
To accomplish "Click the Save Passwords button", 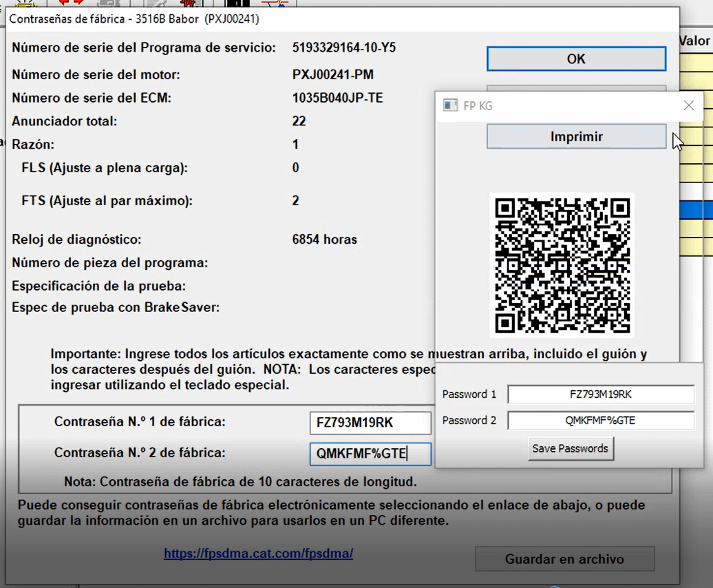I will pos(570,448).
